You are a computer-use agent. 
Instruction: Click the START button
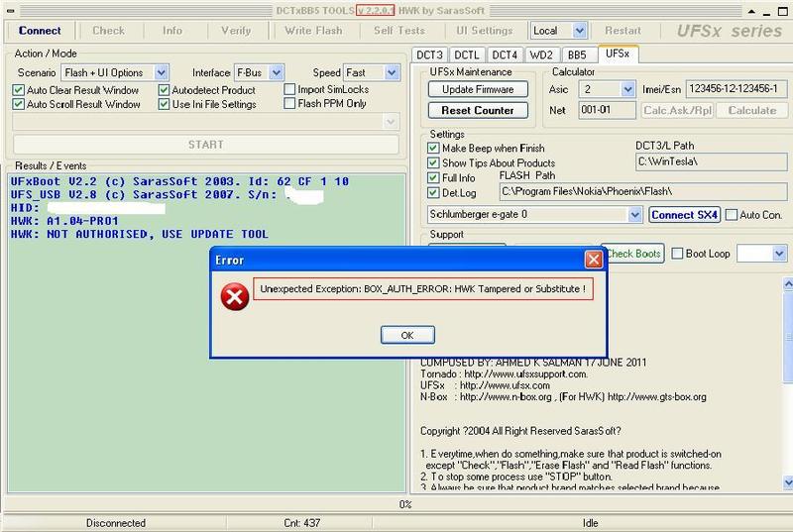pos(206,145)
